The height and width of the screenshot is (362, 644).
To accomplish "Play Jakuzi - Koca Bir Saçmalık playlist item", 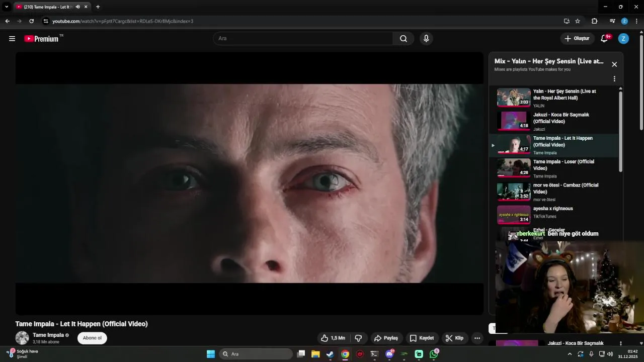I will 553,121.
